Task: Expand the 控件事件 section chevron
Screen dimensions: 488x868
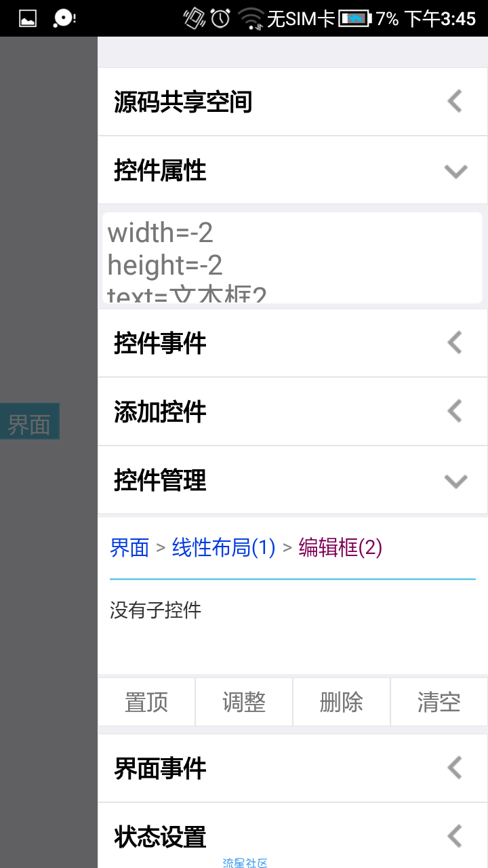Action: tap(455, 343)
